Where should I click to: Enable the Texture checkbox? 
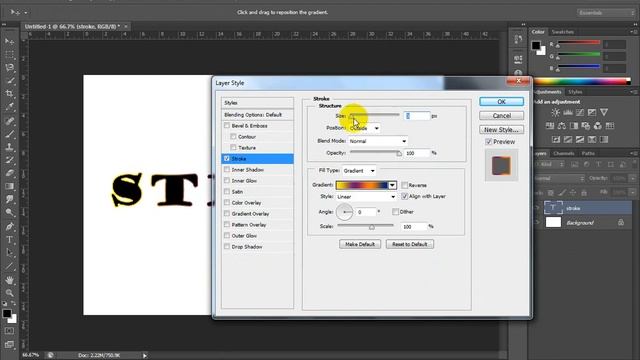[x=233, y=147]
